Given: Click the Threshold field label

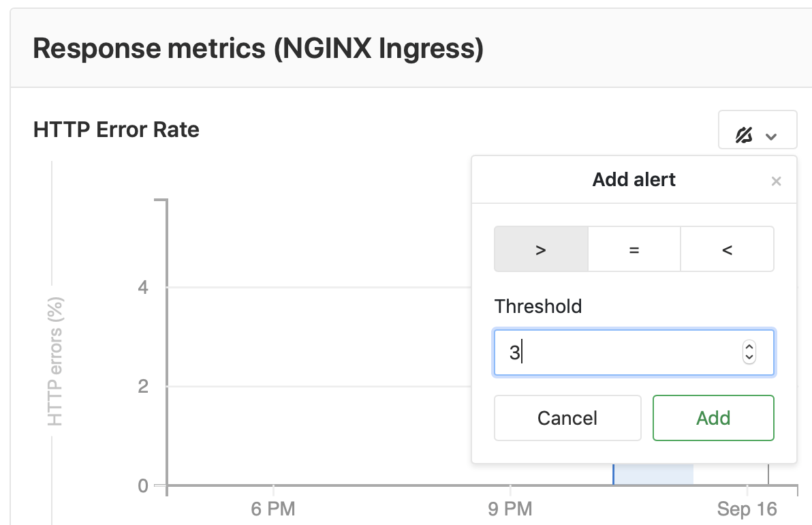Looking at the screenshot, I should click(x=538, y=307).
